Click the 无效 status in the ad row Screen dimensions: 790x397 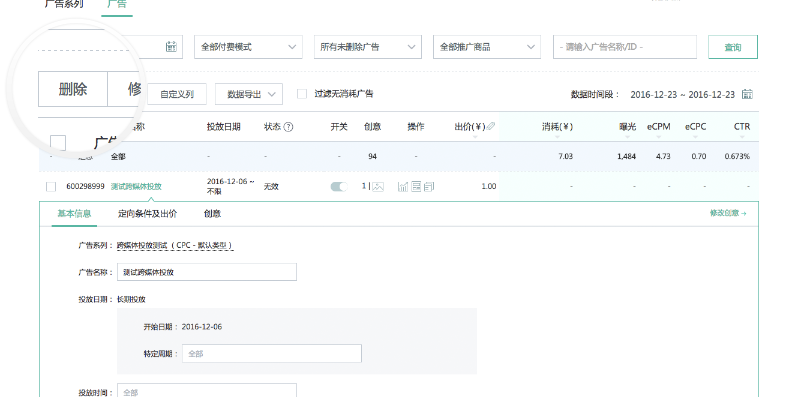[271, 186]
